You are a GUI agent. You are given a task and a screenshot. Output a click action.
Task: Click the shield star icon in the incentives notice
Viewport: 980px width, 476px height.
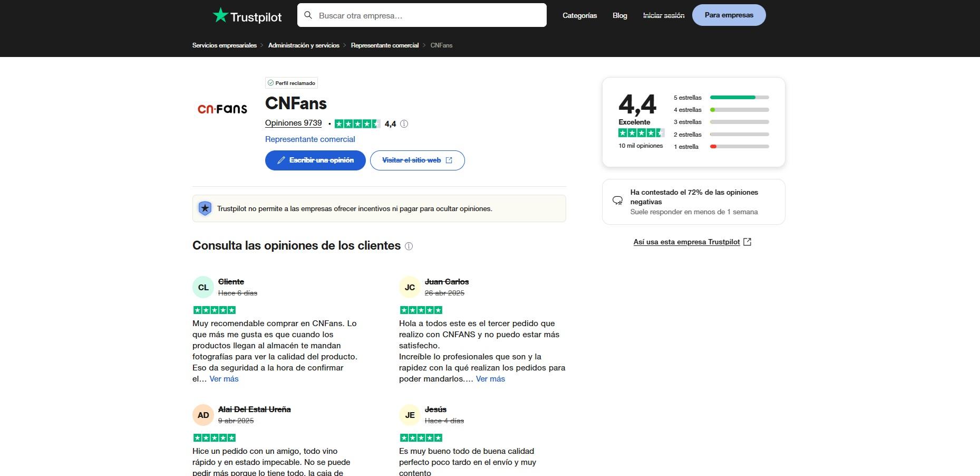(205, 208)
